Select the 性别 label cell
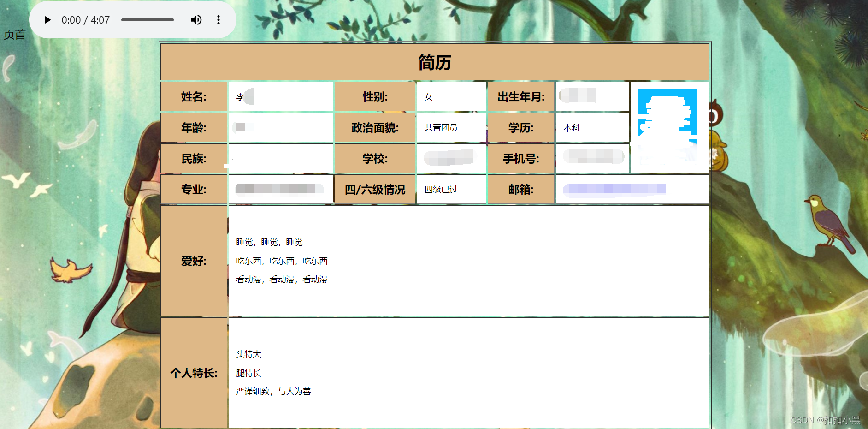This screenshot has width=868, height=429. click(375, 96)
